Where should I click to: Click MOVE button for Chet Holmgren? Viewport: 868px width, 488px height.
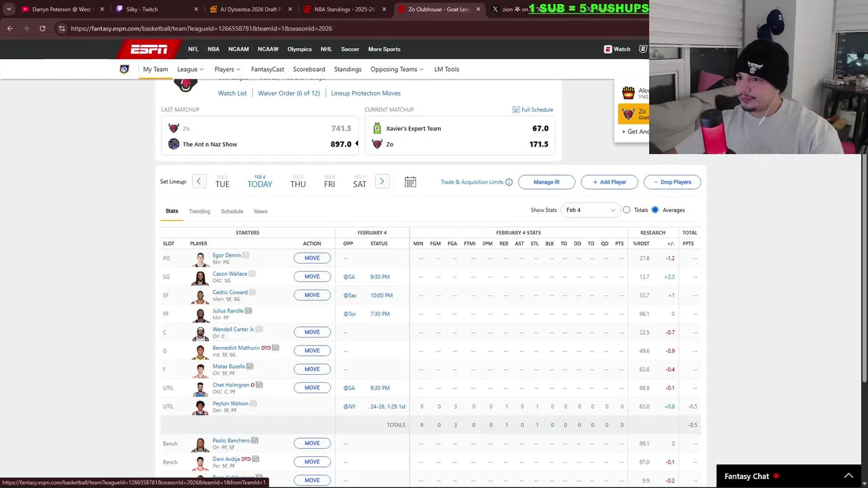pyautogui.click(x=312, y=388)
